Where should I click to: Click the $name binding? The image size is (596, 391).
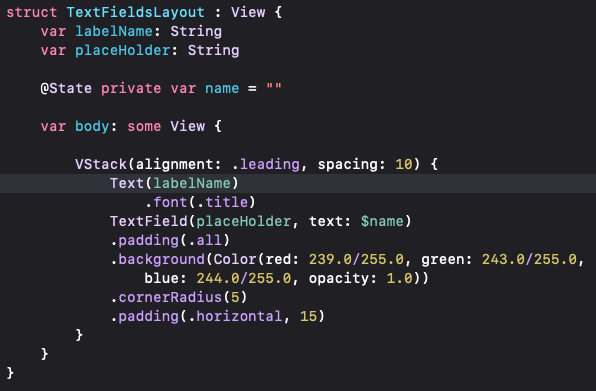(x=382, y=222)
